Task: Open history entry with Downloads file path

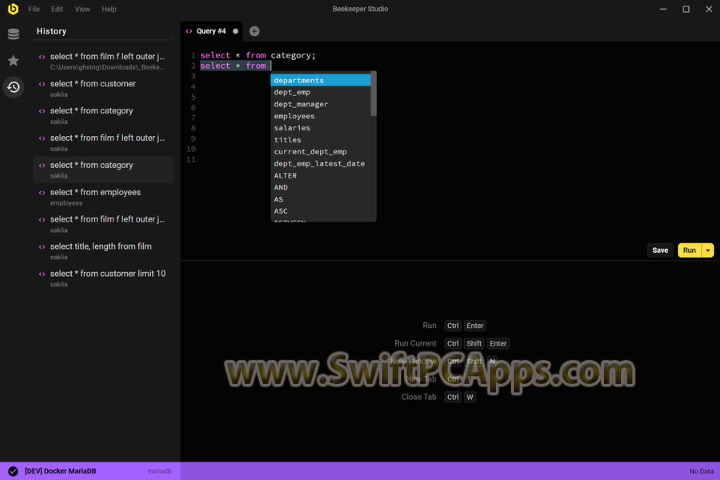Action: [x=103, y=62]
